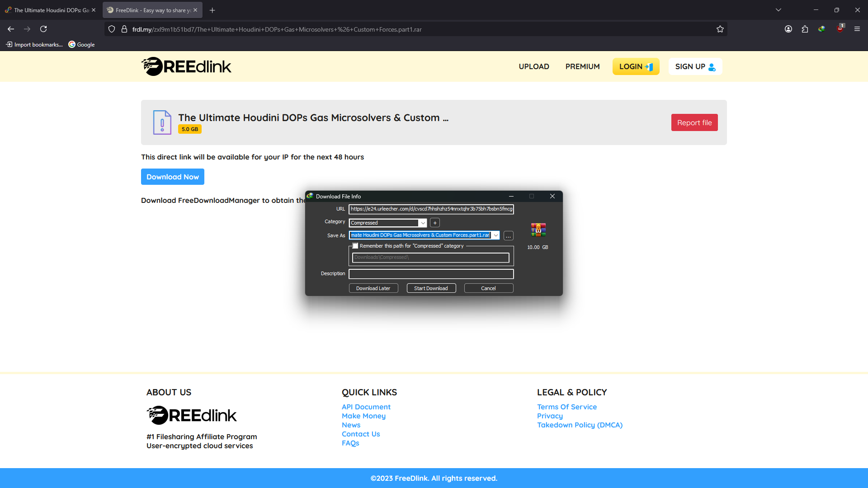Screen dimensions: 868x488
Task: Click the Description text field
Action: (431, 274)
